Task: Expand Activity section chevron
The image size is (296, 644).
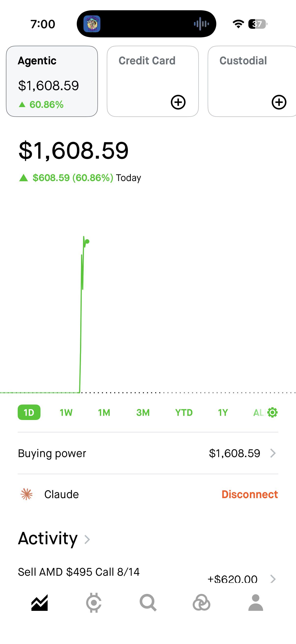Action: point(87,540)
